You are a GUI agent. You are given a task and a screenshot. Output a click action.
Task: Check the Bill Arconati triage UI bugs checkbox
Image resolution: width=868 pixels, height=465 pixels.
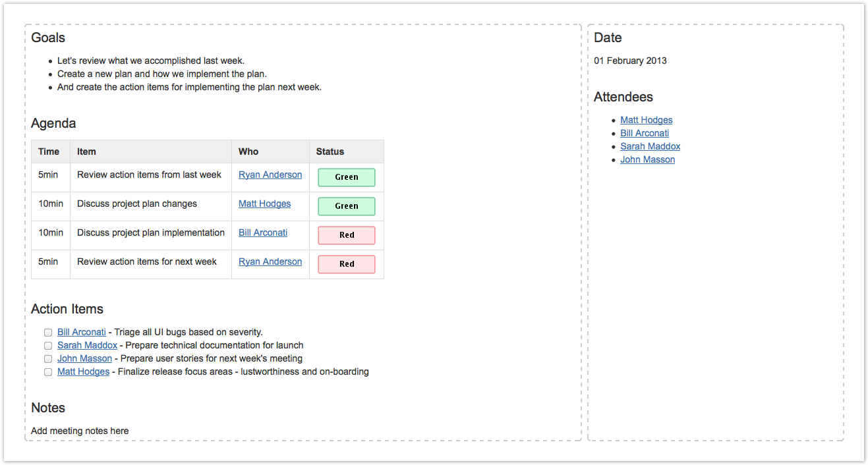[48, 333]
